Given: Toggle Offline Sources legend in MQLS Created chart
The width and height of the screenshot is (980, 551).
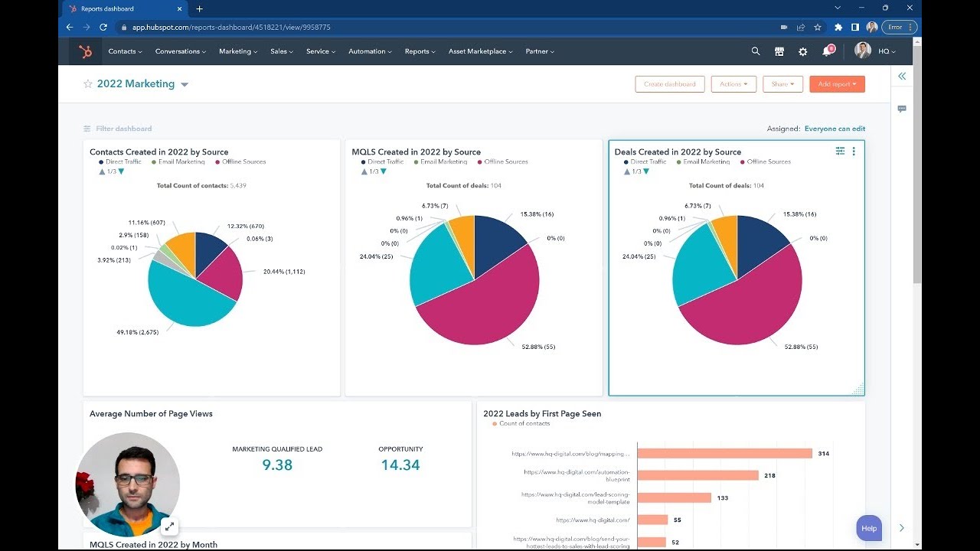Looking at the screenshot, I should coord(503,161).
